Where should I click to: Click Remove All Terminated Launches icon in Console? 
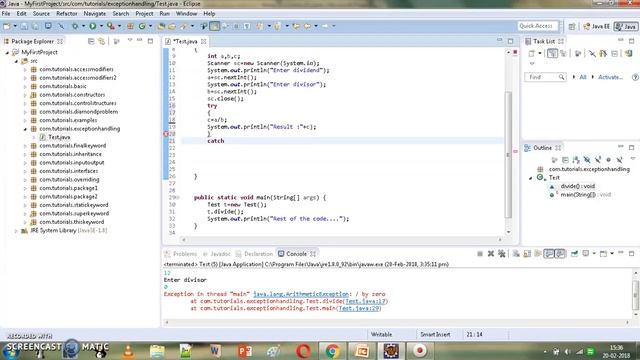pyautogui.click(x=502, y=254)
